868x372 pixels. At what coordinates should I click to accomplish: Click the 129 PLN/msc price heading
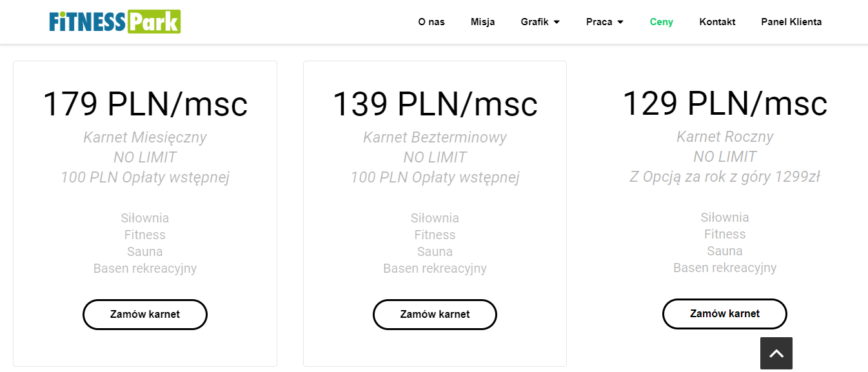coord(725,103)
